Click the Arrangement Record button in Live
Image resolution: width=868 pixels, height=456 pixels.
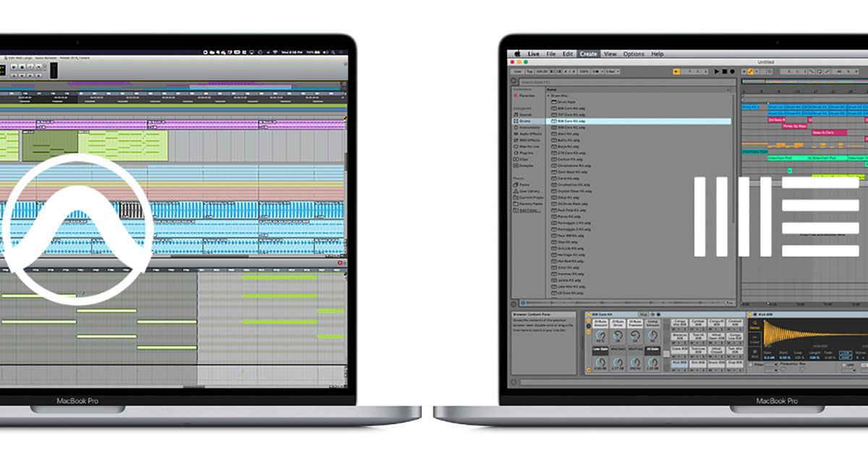pyautogui.click(x=732, y=72)
